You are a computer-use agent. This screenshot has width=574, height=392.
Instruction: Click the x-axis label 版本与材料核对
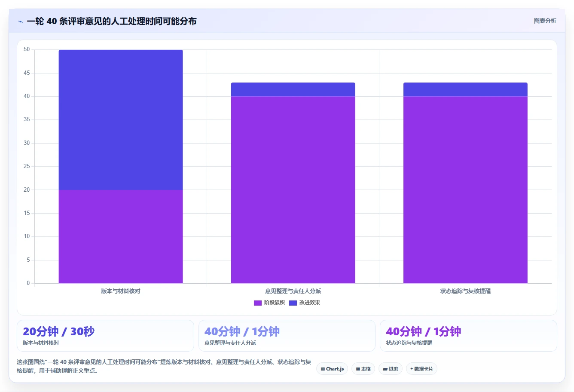click(x=121, y=291)
